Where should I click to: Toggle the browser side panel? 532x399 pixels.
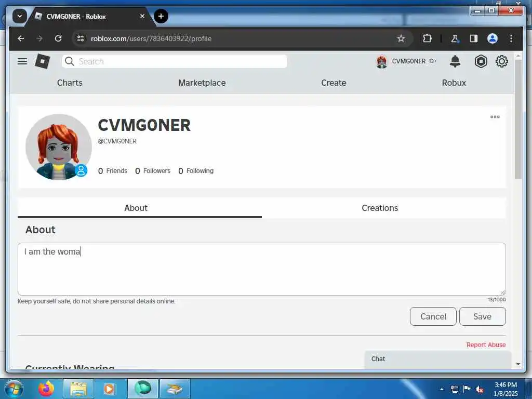474,38
